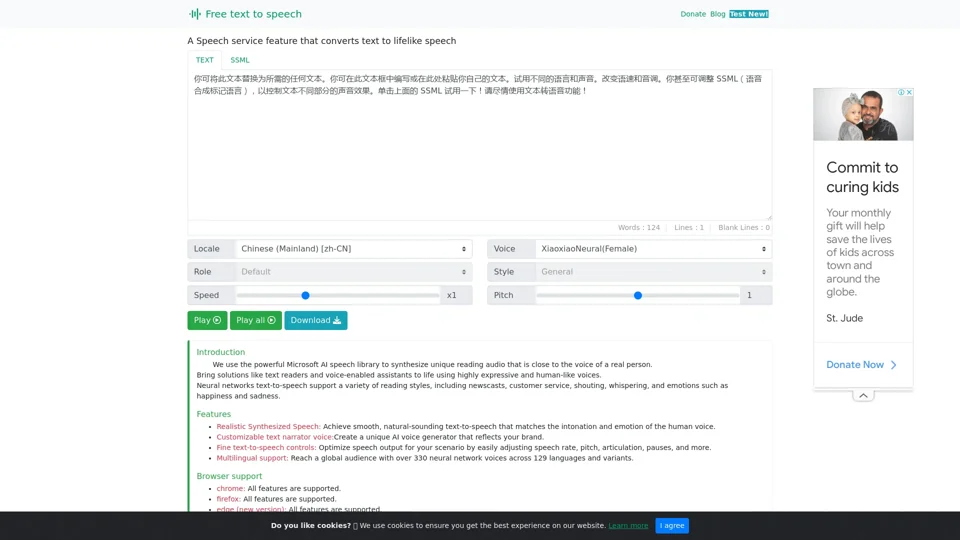Open the Role dropdown showing Default
The image size is (960, 540).
[x=353, y=272]
